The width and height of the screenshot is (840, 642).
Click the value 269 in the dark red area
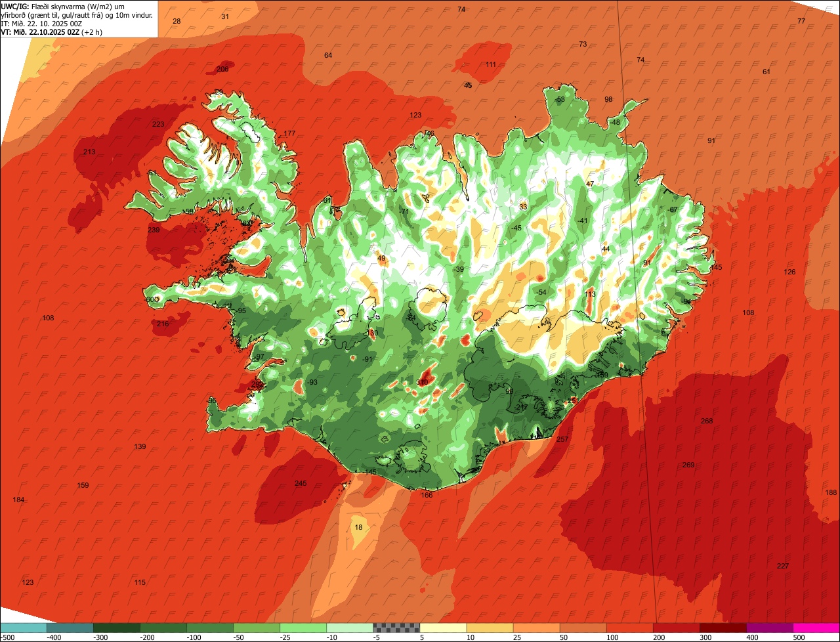(x=688, y=465)
